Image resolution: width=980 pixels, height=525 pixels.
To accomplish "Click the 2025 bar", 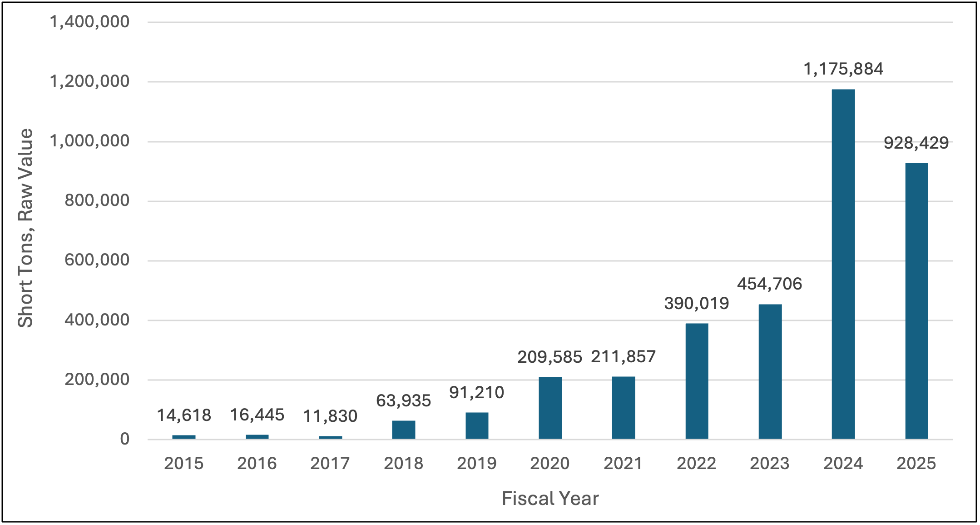I will coord(917,301).
